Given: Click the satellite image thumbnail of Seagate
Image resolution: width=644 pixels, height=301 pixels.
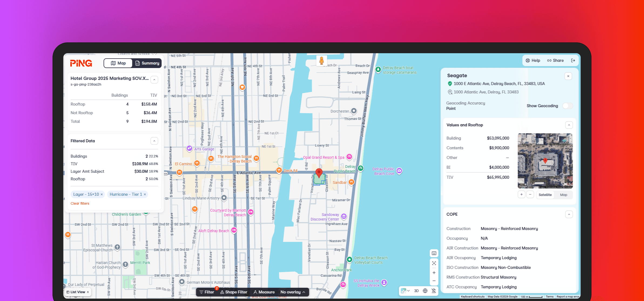Looking at the screenshot, I should point(545,161).
